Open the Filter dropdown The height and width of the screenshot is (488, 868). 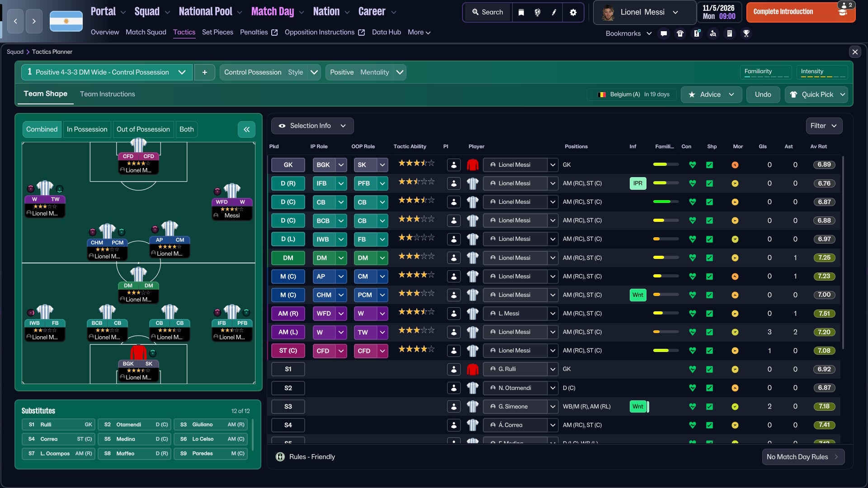coord(824,126)
